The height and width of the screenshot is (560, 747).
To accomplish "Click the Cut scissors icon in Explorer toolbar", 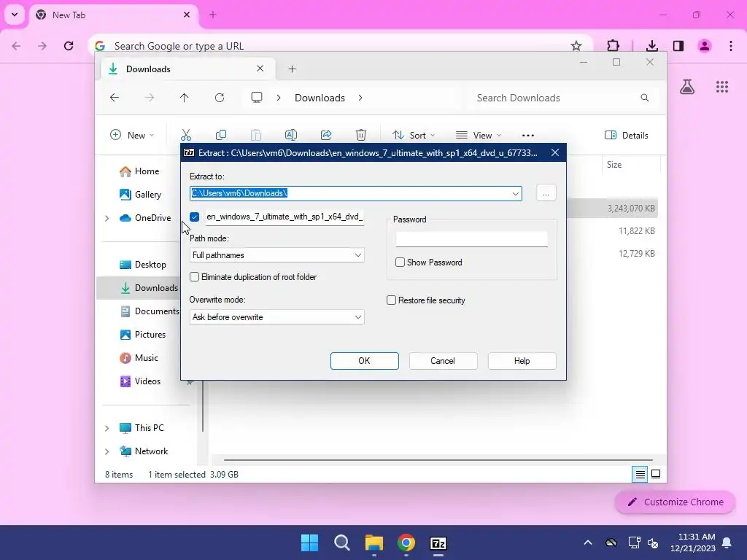I will point(186,135).
